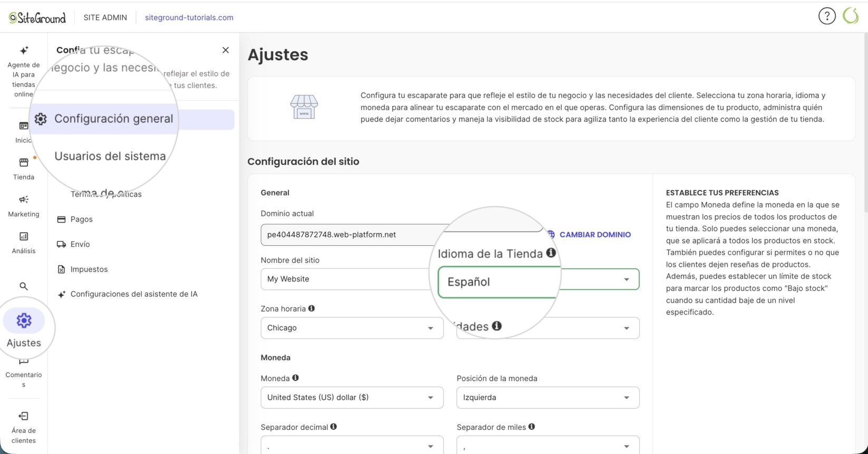
Task: Go to Área de clientes
Action: click(x=24, y=428)
